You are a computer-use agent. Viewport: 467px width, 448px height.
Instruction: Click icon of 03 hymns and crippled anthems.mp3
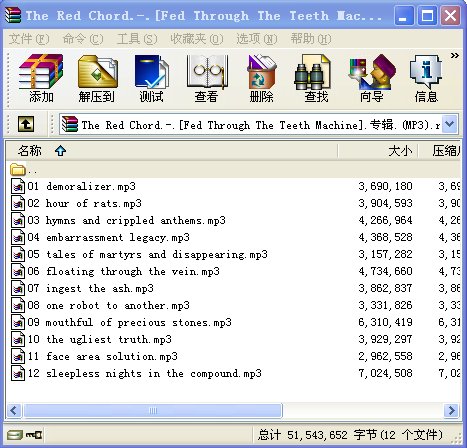click(x=18, y=220)
